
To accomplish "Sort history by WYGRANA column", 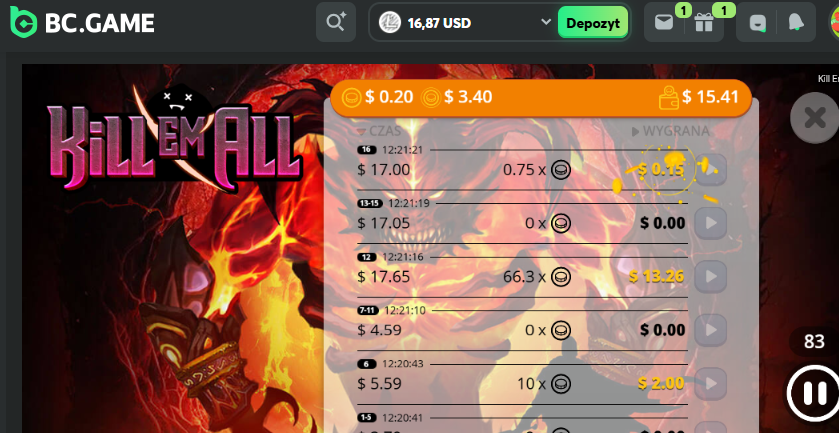I will click(670, 131).
